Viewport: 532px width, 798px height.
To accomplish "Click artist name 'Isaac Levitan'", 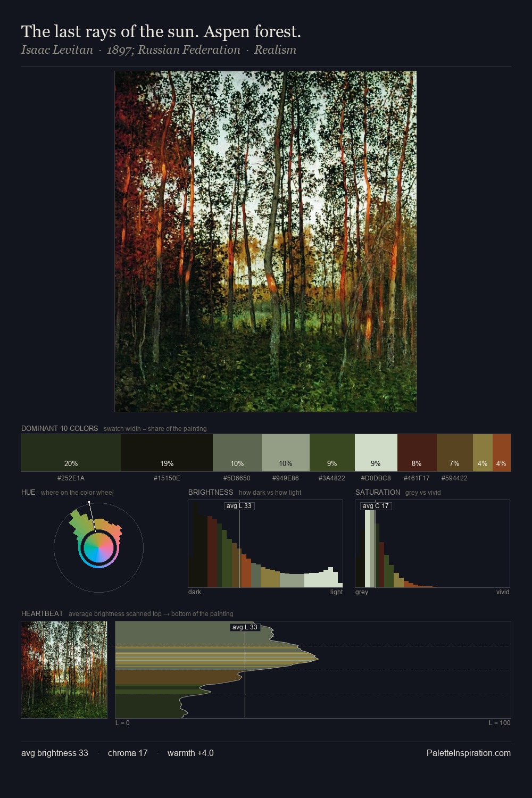I will pyautogui.click(x=57, y=50).
